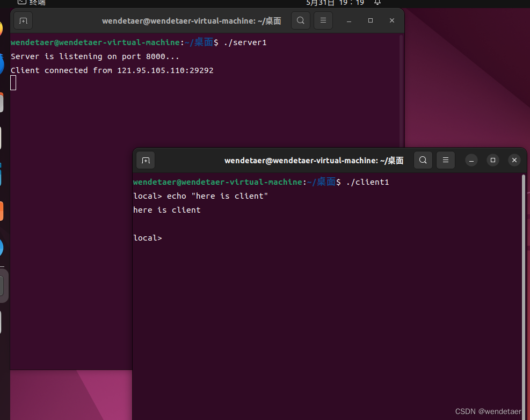Open hamburger menu in server terminal window
The height and width of the screenshot is (420, 530).
click(x=323, y=20)
